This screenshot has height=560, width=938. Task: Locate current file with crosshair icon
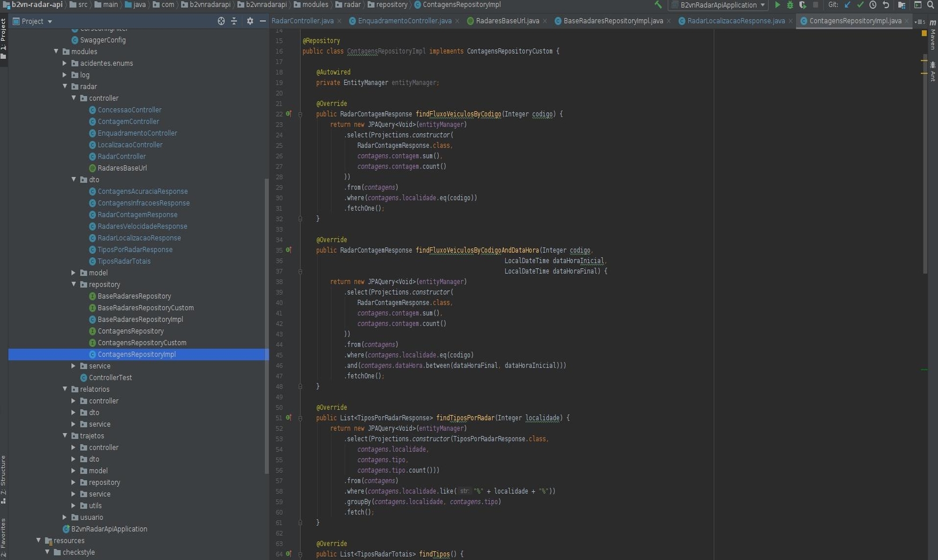tap(221, 21)
